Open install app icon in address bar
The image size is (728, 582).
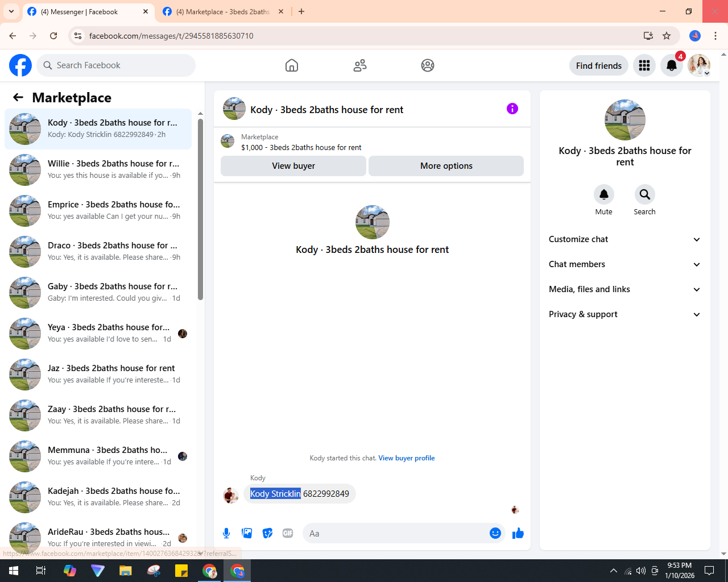648,36
